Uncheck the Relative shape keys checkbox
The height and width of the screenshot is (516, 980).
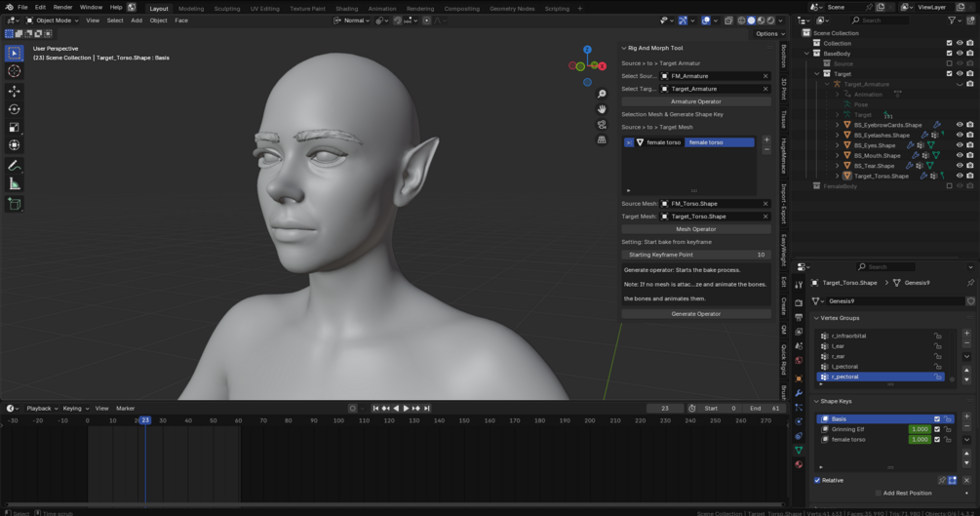817,480
